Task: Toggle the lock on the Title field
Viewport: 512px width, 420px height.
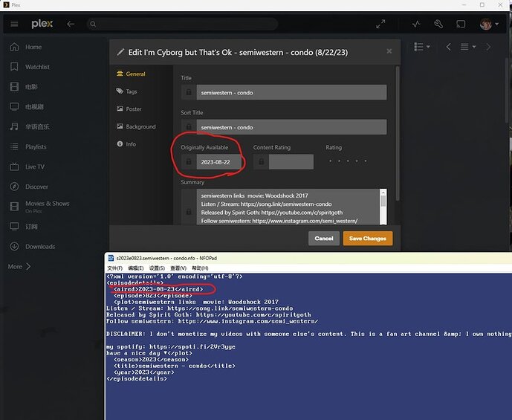Action: tap(189, 92)
